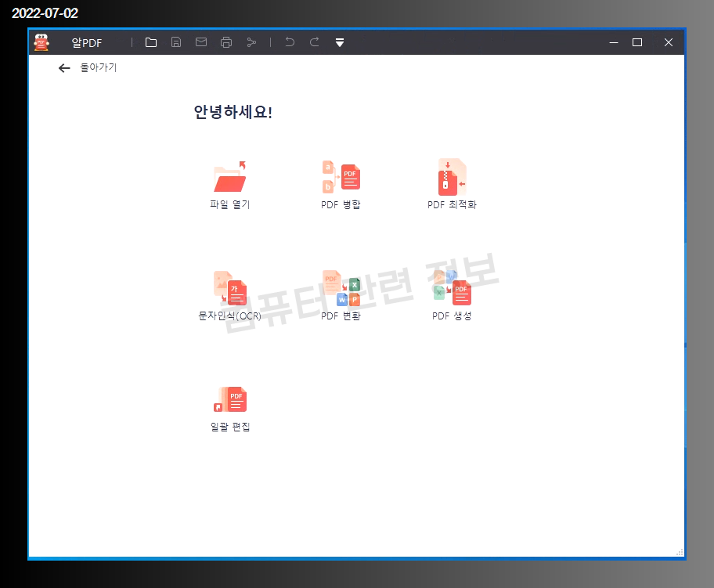This screenshot has height=588, width=714.
Task: Launch the PDF 병합 merge icon
Action: tap(341, 176)
